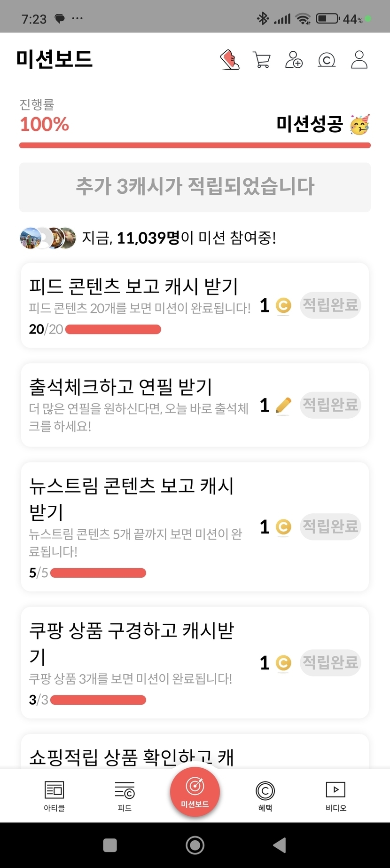
Task: Tap the coin icon on feed mission
Action: pos(283,306)
